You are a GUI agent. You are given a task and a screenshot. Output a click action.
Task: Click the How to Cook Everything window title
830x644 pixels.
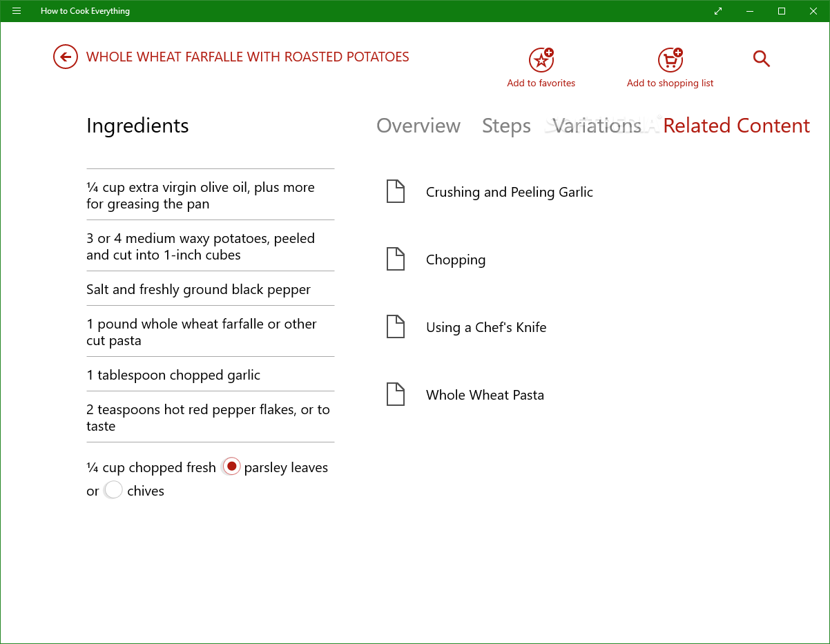pyautogui.click(x=85, y=11)
